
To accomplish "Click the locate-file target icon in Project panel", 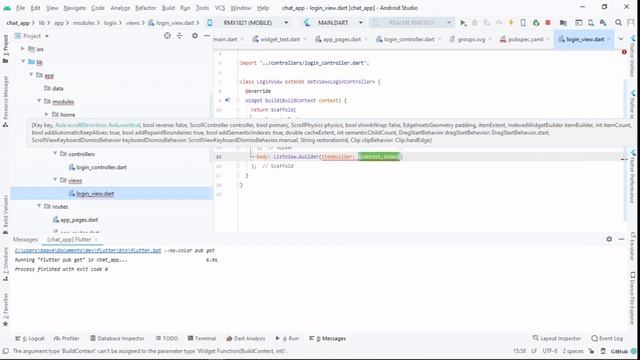I will pos(167,36).
